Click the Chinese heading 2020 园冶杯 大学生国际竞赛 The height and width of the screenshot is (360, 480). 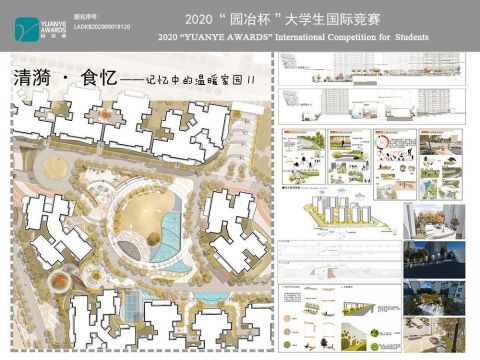pyautogui.click(x=283, y=19)
